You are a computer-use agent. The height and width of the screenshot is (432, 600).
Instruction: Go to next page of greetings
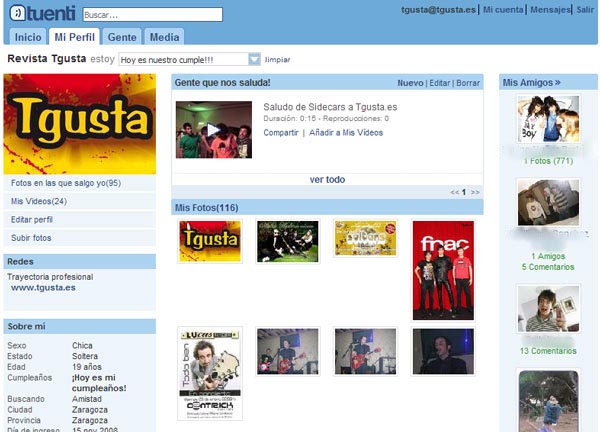tap(475, 191)
